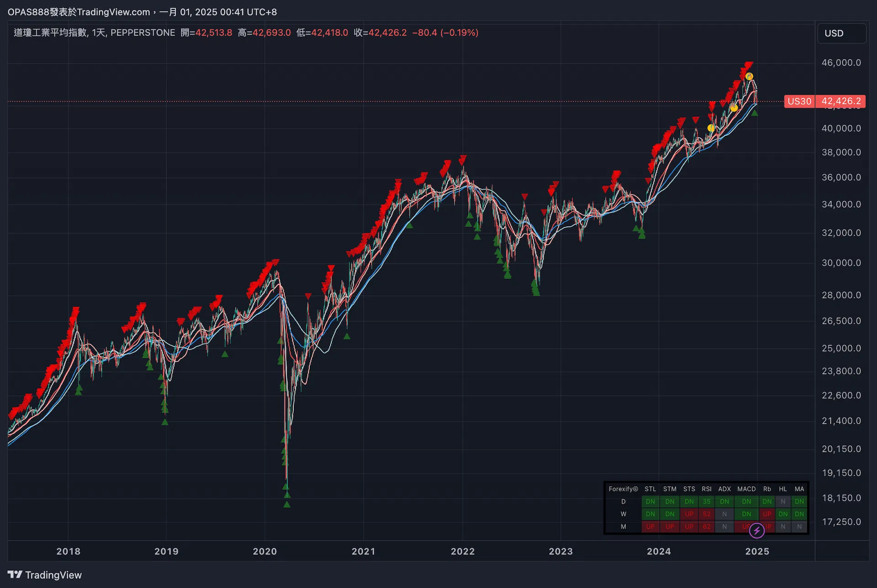The image size is (877, 588).
Task: Click the 道瓊工業平均指數 symbol title
Action: click(50, 33)
